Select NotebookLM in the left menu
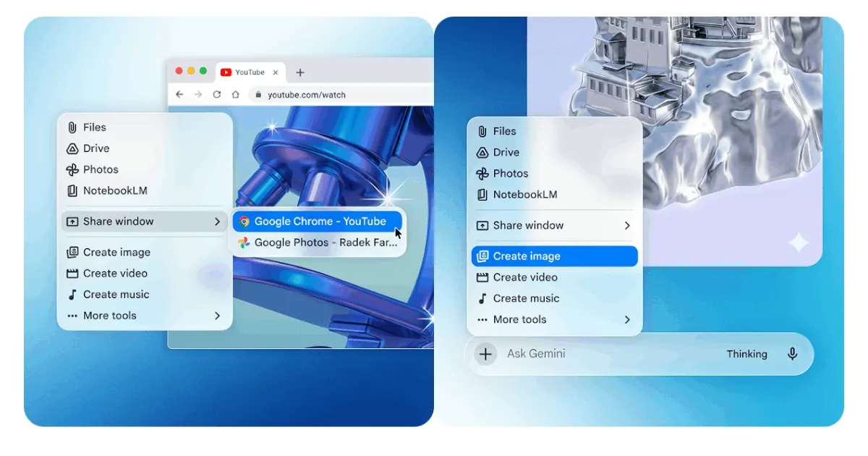 [x=114, y=190]
